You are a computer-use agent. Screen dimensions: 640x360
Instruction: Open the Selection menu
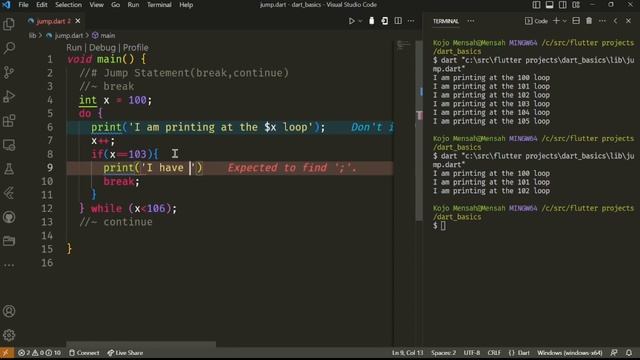tap(69, 5)
